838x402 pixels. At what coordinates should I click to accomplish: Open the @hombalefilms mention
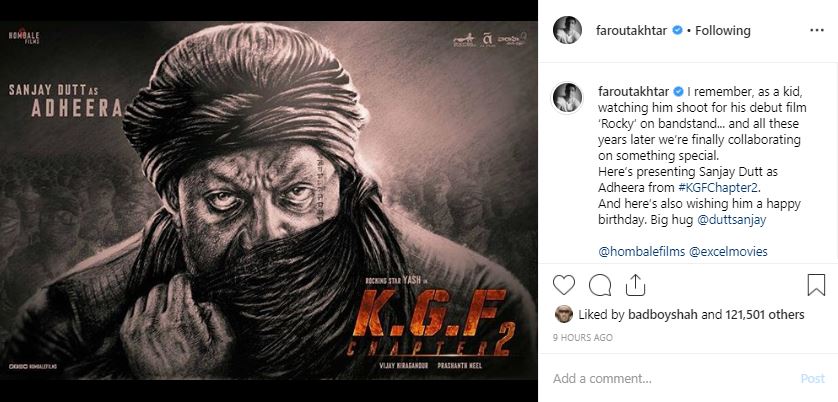(640, 253)
